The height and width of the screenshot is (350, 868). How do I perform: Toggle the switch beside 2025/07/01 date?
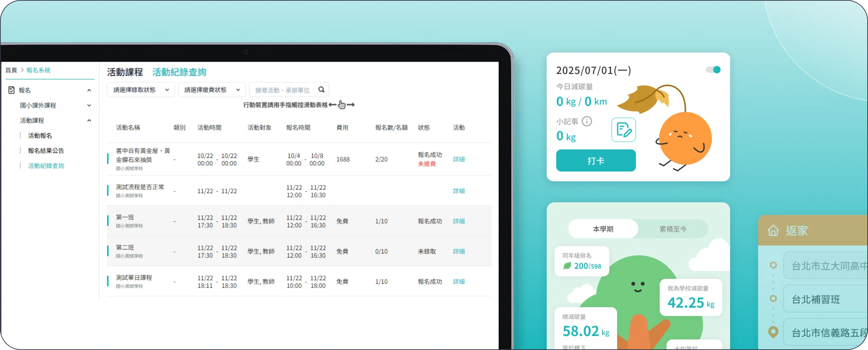click(713, 70)
